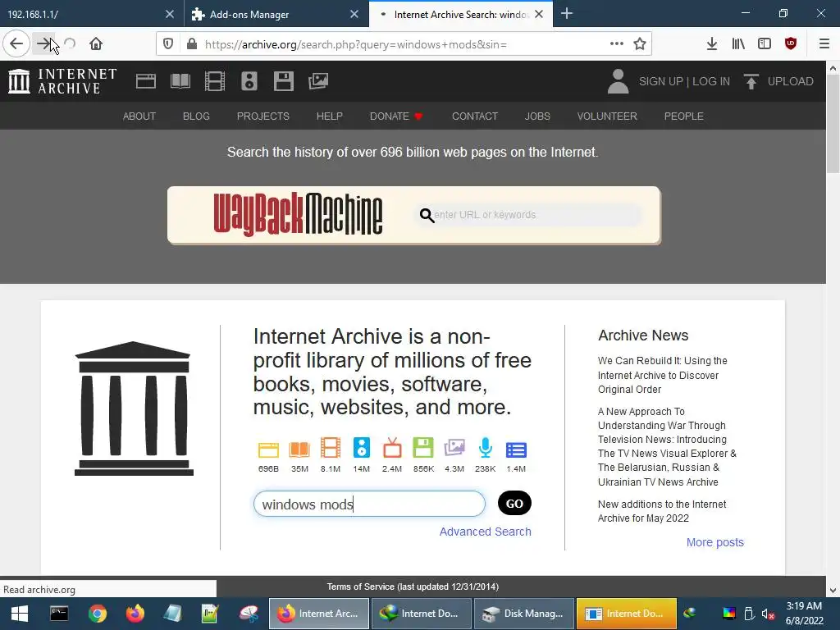Click the page vertical scrollbar thumb
840x630 pixels.
[833, 125]
